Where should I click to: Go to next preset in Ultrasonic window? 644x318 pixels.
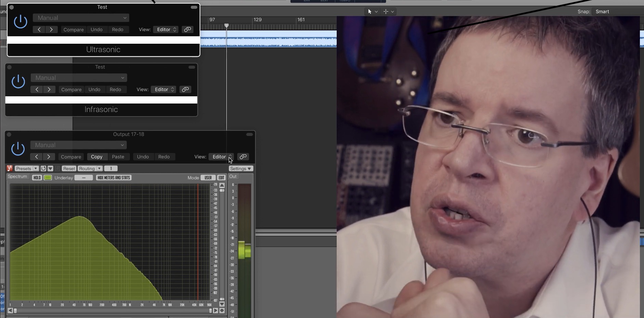(51, 30)
